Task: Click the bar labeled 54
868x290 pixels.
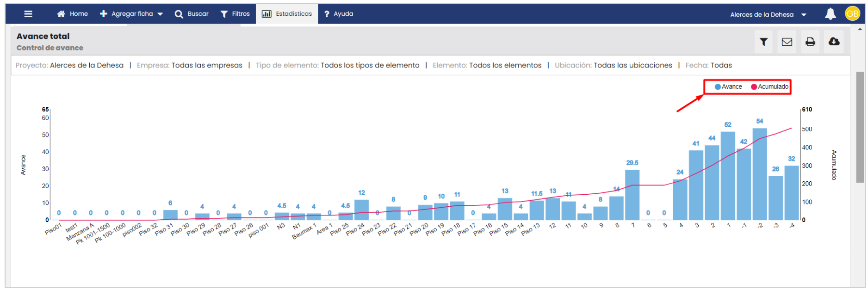Action: [x=759, y=174]
